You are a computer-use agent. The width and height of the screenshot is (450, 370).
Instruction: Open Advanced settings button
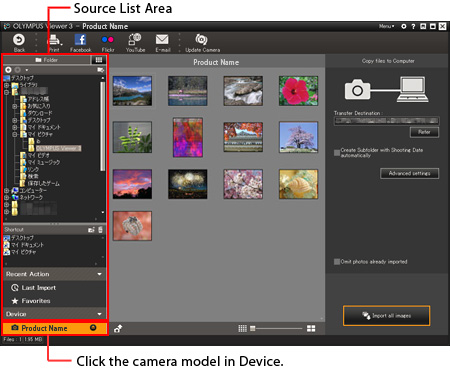[x=409, y=173]
